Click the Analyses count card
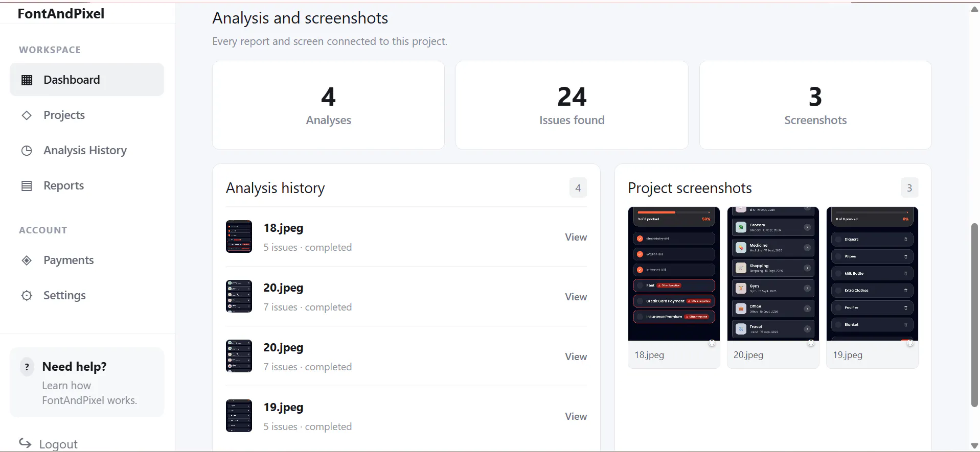This screenshot has width=980, height=452. [328, 105]
